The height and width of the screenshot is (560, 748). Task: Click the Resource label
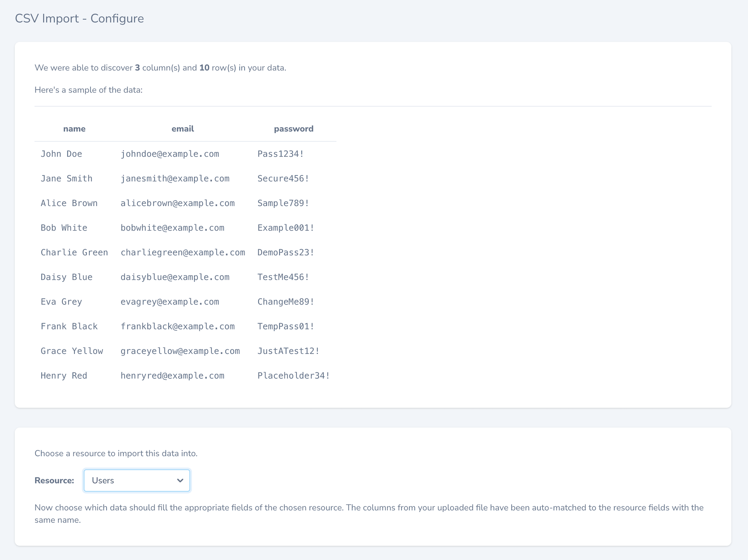54,480
